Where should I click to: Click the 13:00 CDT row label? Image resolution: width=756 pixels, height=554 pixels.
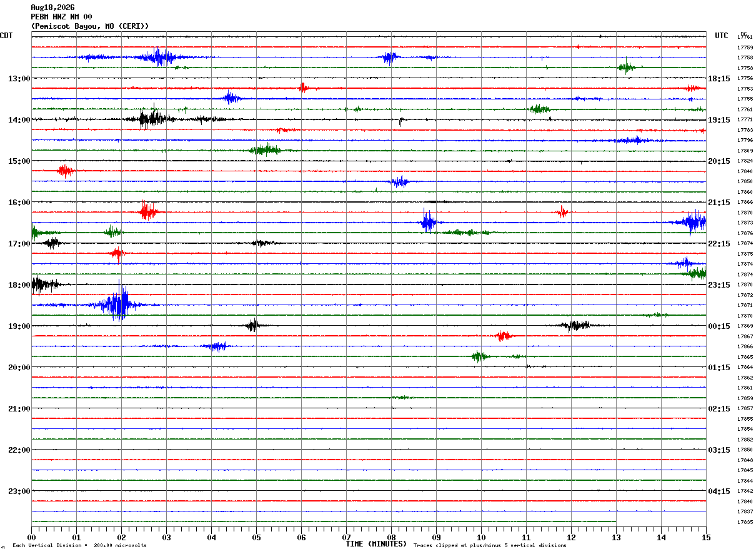(x=19, y=79)
